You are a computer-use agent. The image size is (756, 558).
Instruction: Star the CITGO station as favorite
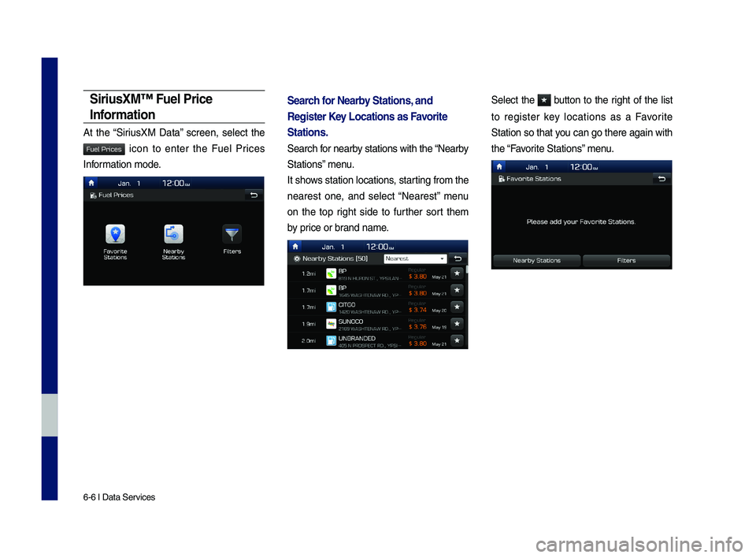coord(456,307)
